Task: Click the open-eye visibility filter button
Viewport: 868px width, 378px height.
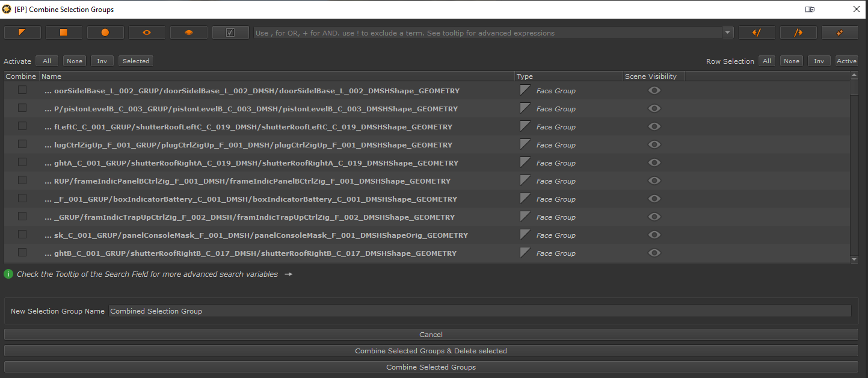Action: tap(147, 33)
